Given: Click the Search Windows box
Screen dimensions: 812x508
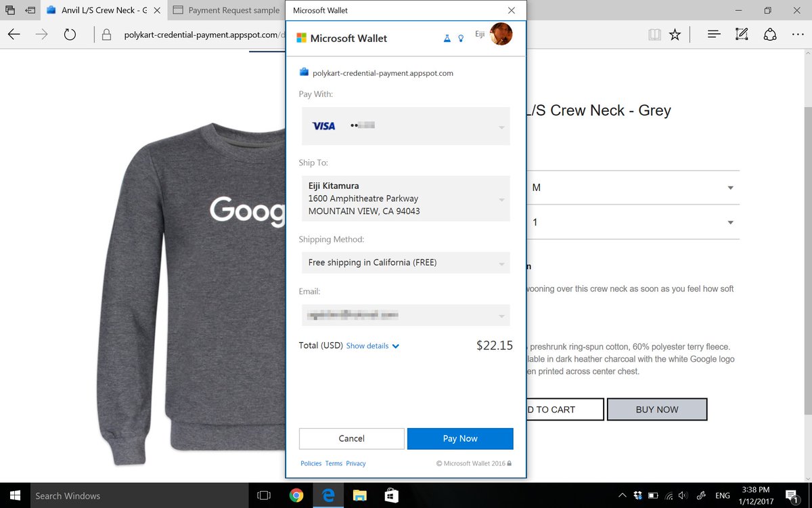Looking at the screenshot, I should tap(139, 495).
